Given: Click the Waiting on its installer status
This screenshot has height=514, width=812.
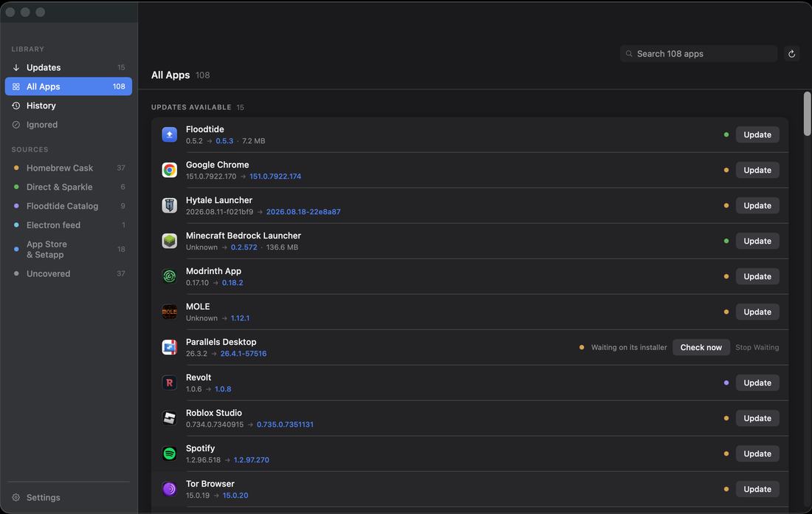Looking at the screenshot, I should (x=629, y=348).
